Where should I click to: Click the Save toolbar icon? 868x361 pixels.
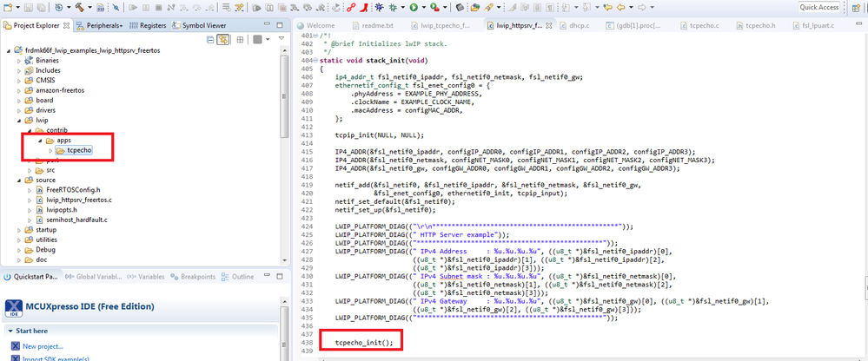tap(28, 7)
